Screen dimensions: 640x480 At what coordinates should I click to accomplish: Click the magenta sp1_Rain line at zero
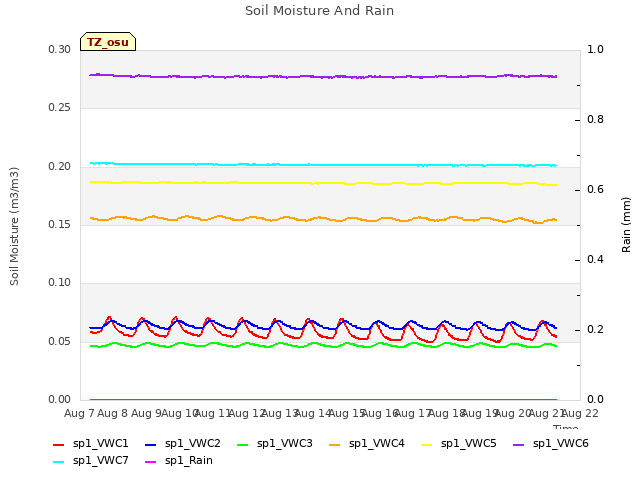[x=322, y=400]
